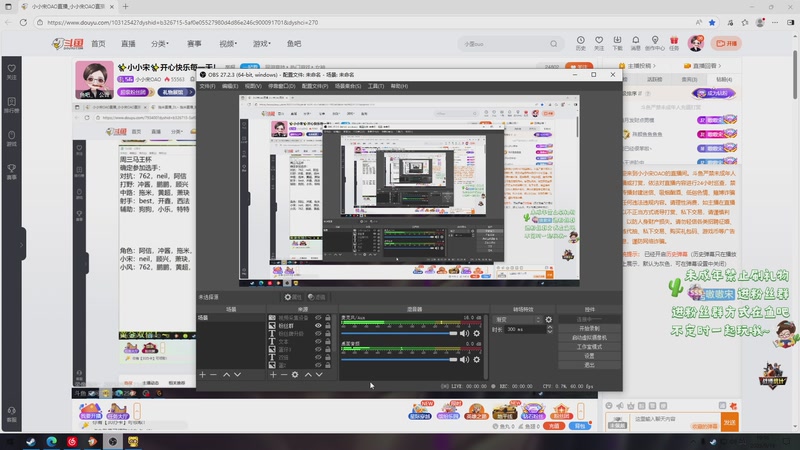This screenshot has height=450, width=800.
Task: Open 客服 headset icon in left sidebar
Action: 11,414
